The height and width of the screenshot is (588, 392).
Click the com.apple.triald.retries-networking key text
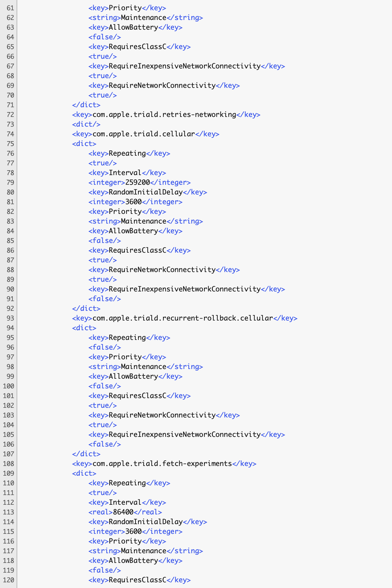coord(164,115)
